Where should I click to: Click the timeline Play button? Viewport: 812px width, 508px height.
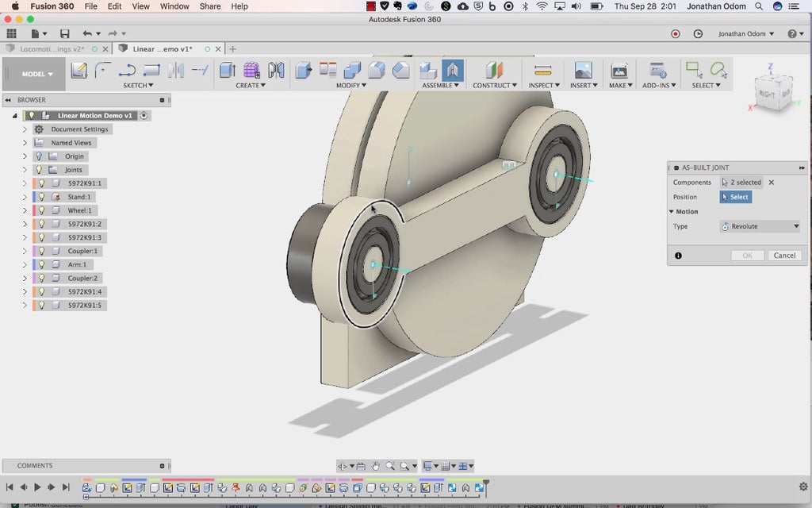[x=36, y=487]
